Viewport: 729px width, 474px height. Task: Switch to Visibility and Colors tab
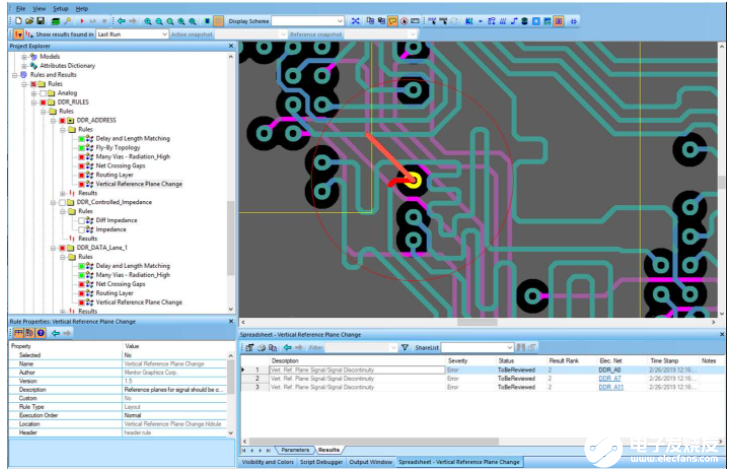click(267, 462)
